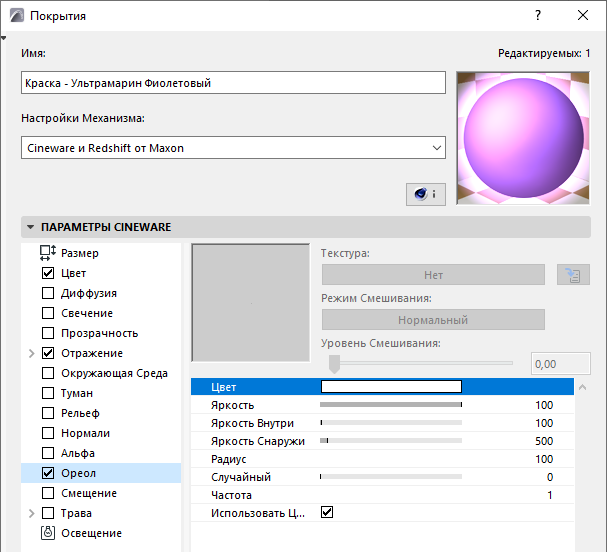Image resolution: width=607 pixels, height=552 pixels.
Task: Enable the Рельеф checkbox
Action: [x=48, y=413]
